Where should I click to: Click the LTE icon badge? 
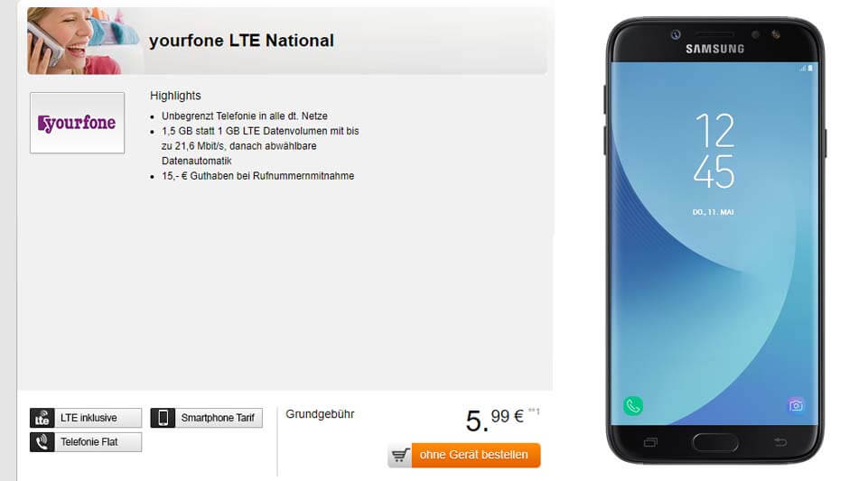pos(42,418)
